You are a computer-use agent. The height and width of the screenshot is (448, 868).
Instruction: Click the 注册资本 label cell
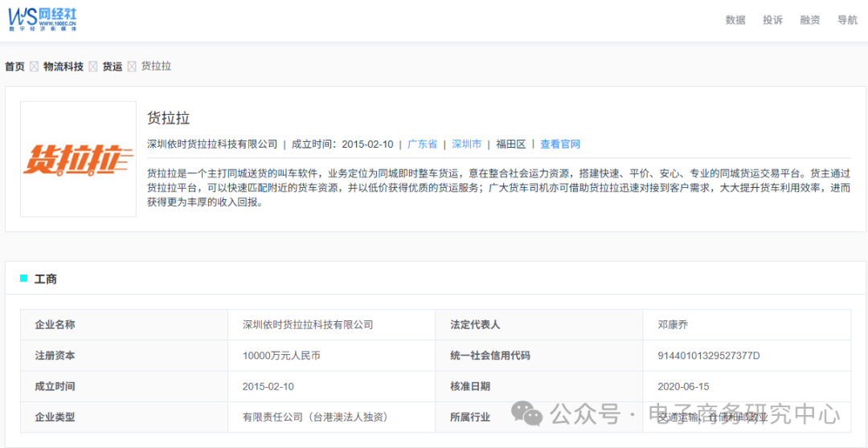(x=124, y=356)
